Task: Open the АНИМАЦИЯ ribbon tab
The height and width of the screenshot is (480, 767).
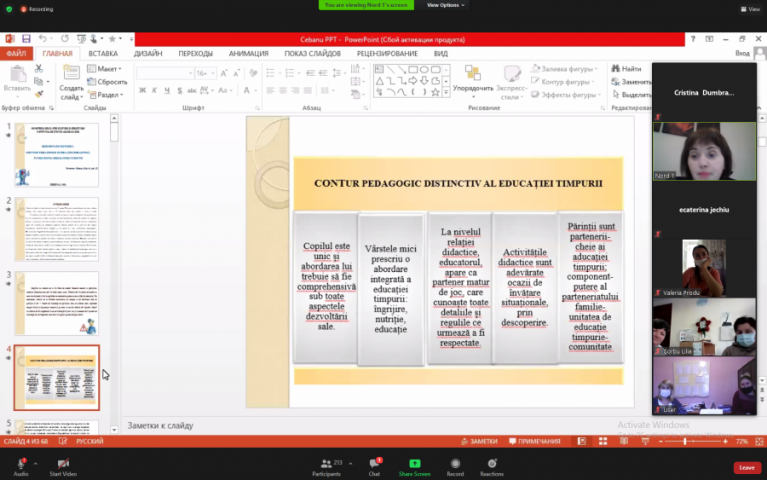Action: pyautogui.click(x=248, y=53)
